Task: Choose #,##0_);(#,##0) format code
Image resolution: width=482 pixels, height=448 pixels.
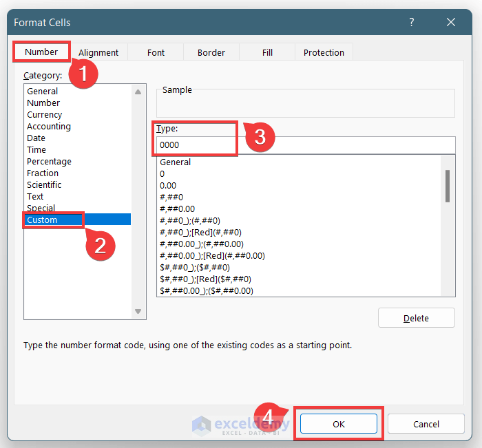Action: point(299,221)
